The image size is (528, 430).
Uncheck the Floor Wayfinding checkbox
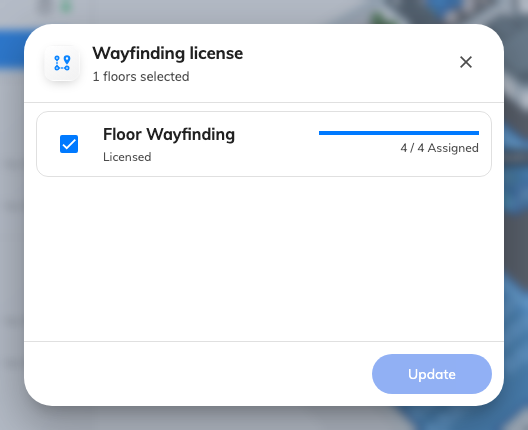click(69, 144)
